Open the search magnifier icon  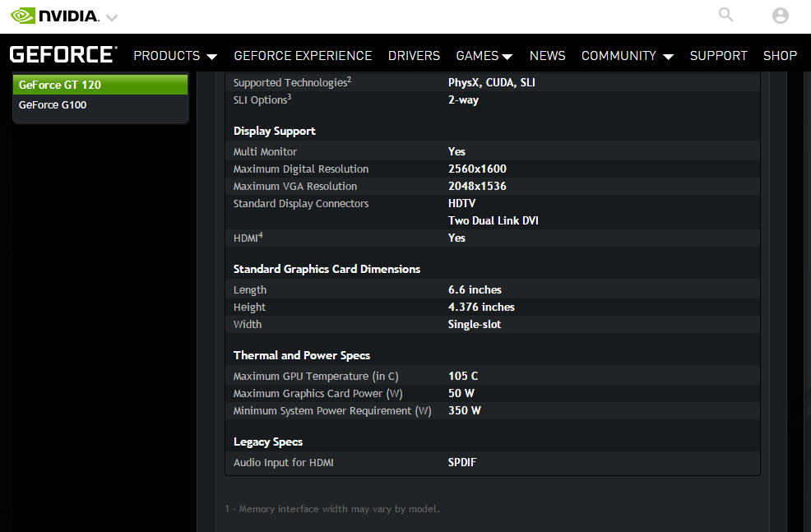coord(725,15)
